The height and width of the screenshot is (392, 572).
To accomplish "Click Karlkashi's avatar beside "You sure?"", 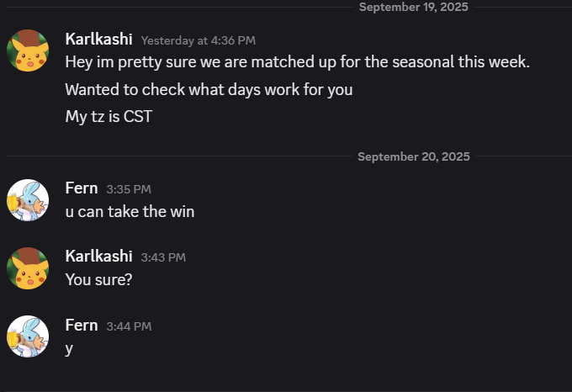I will [x=28, y=268].
